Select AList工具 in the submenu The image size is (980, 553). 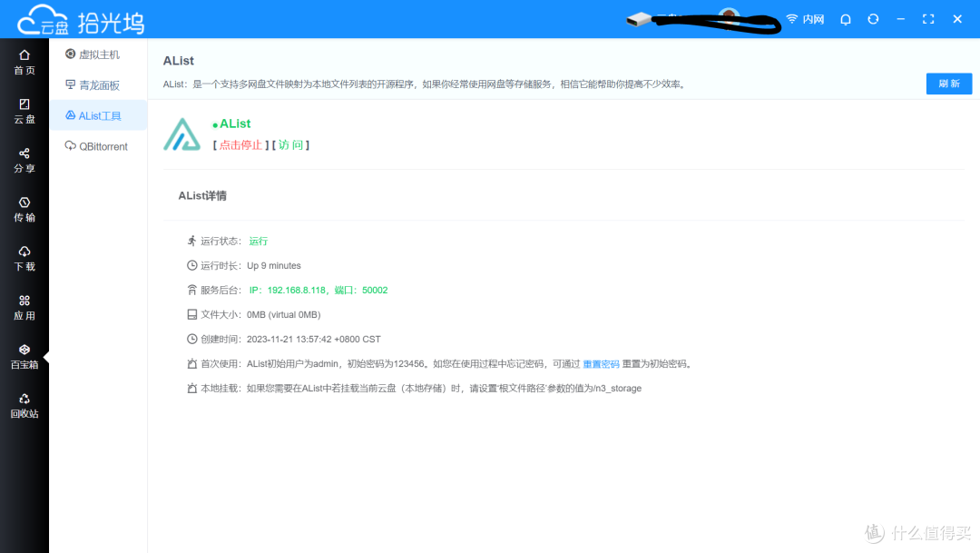[98, 115]
